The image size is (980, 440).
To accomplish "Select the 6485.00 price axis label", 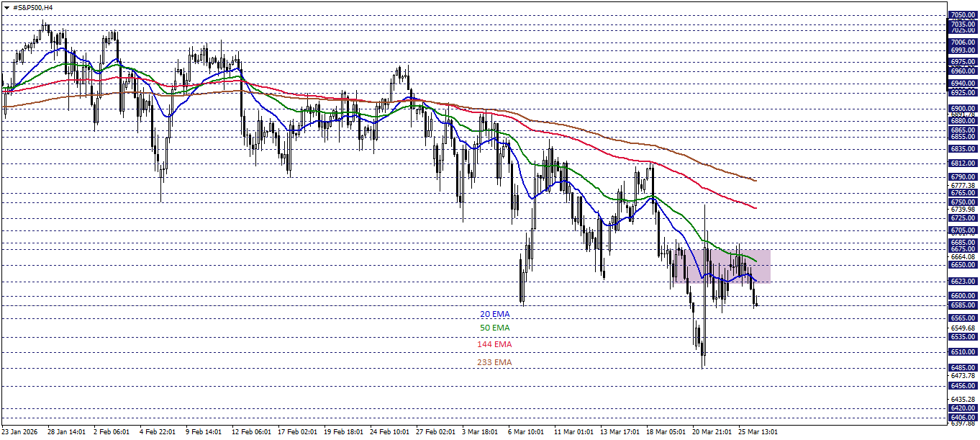I will coord(963,367).
